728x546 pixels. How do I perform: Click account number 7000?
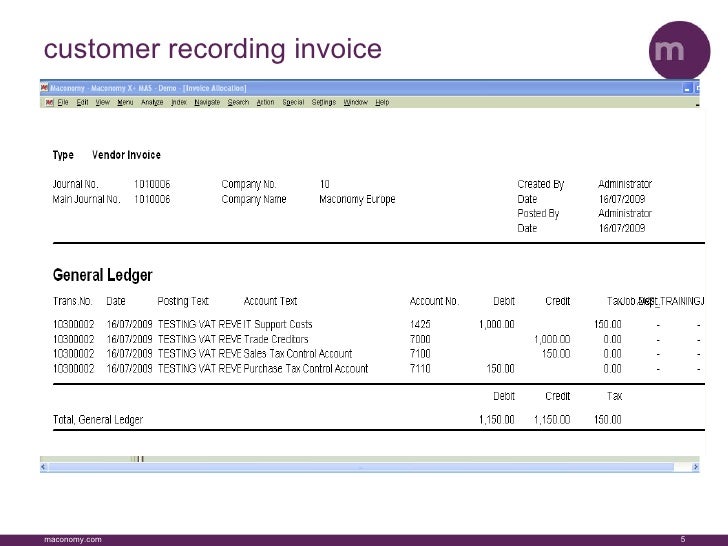420,339
